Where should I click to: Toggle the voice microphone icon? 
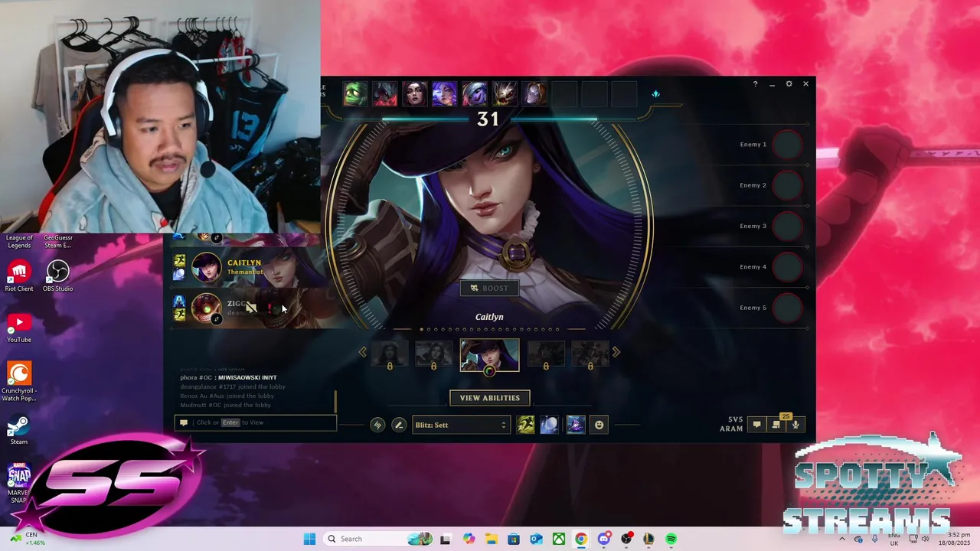796,425
